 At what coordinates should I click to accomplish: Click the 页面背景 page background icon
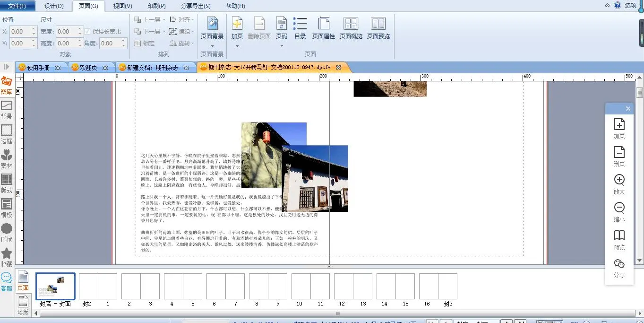(x=212, y=24)
